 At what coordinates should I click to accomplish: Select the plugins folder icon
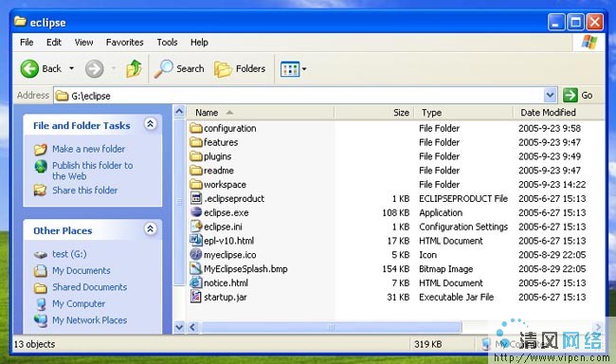(x=196, y=156)
